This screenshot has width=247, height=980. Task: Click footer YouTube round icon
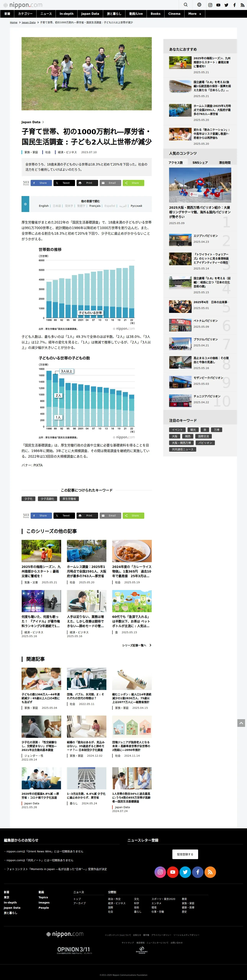click(x=173, y=872)
